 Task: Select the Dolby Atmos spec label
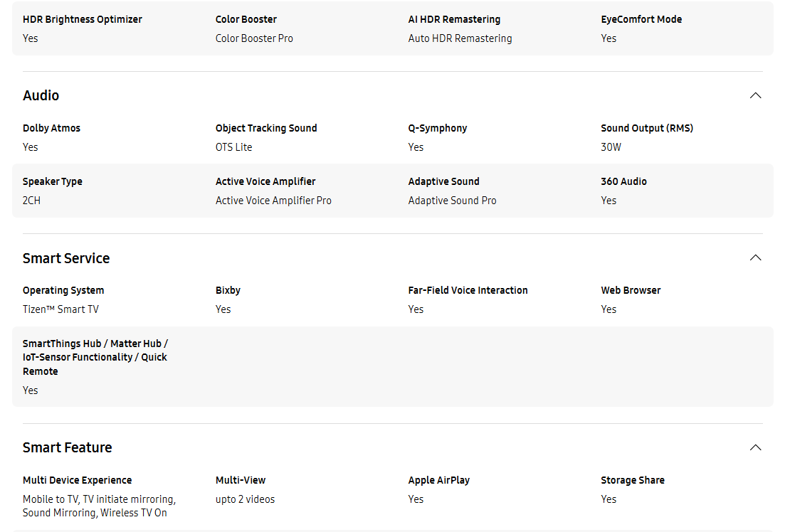coord(51,128)
